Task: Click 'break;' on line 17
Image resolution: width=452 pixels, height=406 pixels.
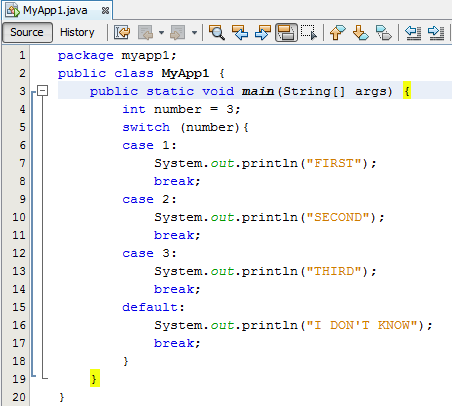Action: (177, 343)
